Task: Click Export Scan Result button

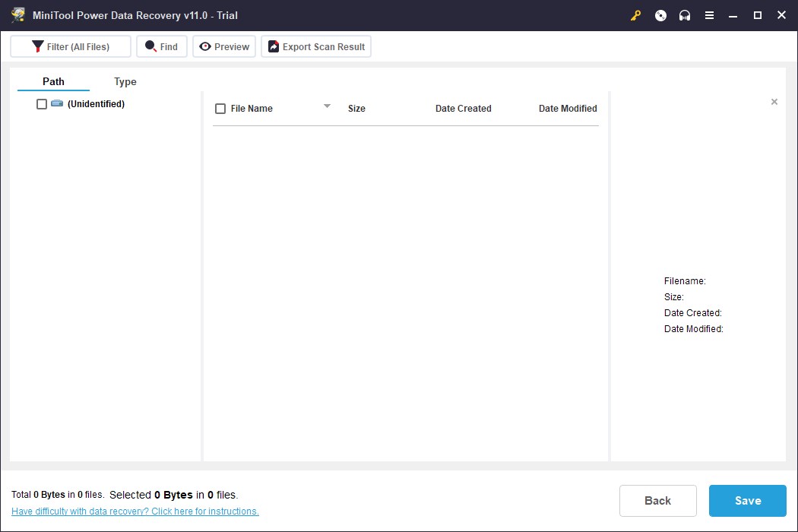Action: [x=316, y=46]
